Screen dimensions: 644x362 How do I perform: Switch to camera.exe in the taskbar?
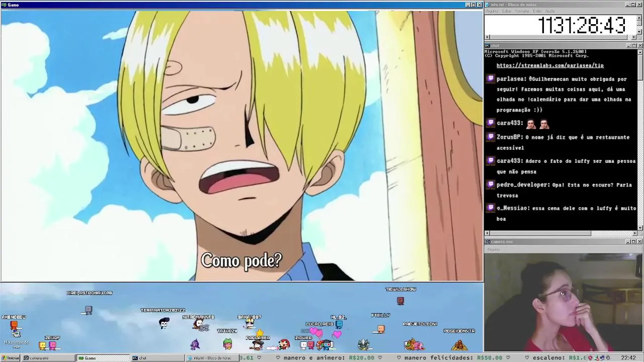[48, 358]
